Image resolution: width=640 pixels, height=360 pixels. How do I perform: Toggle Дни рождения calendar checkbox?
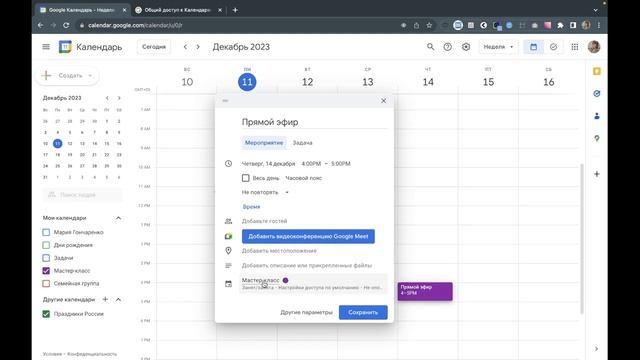(46, 245)
